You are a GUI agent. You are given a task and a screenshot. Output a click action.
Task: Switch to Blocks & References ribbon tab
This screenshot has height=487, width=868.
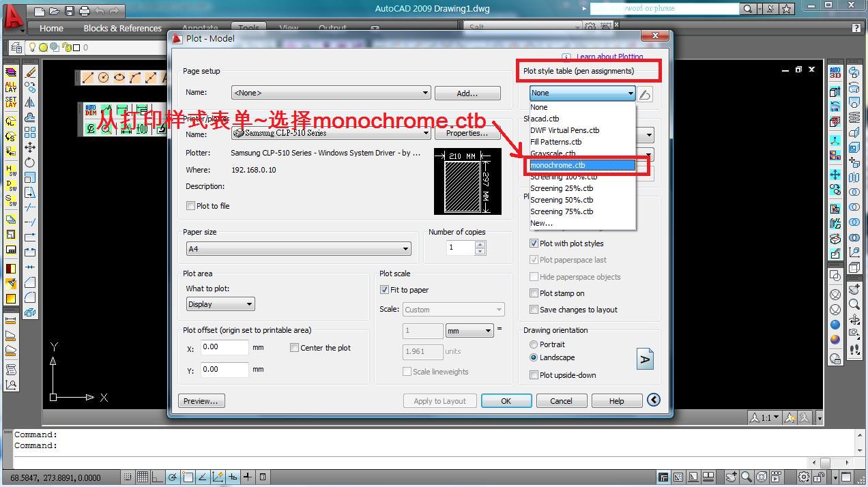123,28
